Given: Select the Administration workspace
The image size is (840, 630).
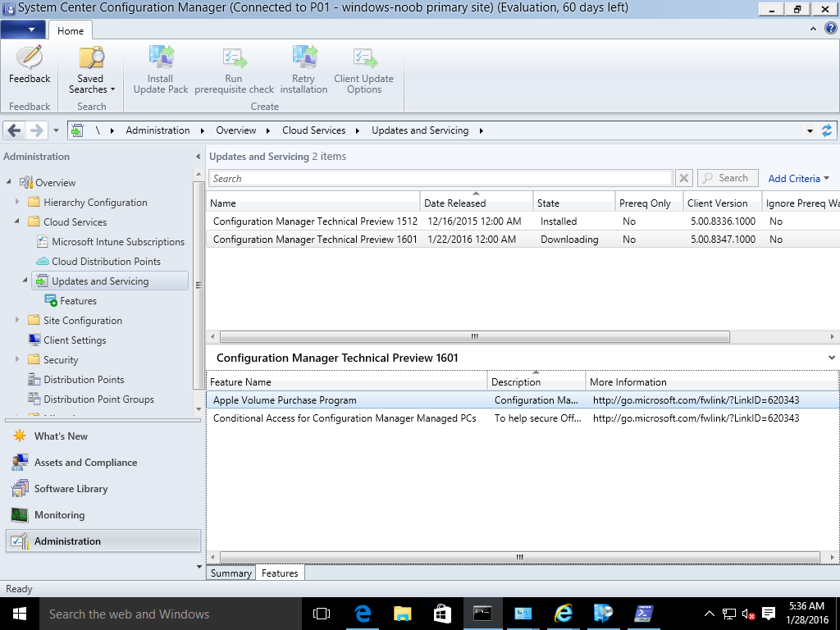Looking at the screenshot, I should point(103,541).
